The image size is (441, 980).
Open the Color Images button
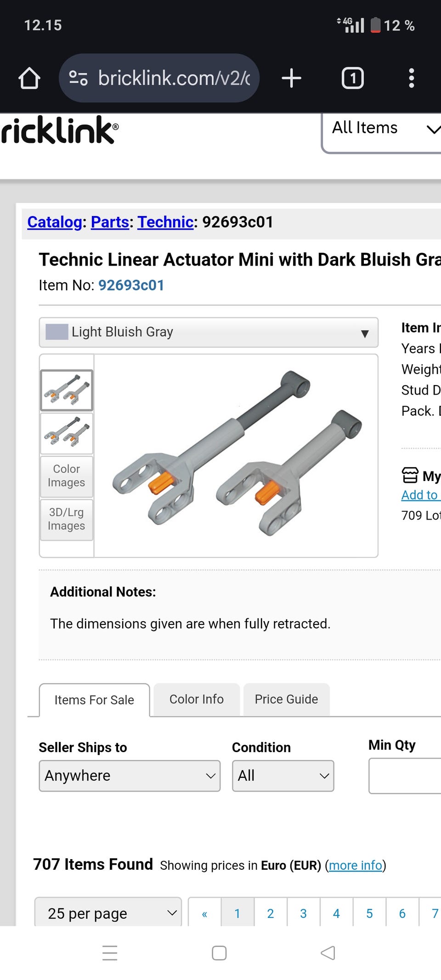67,476
